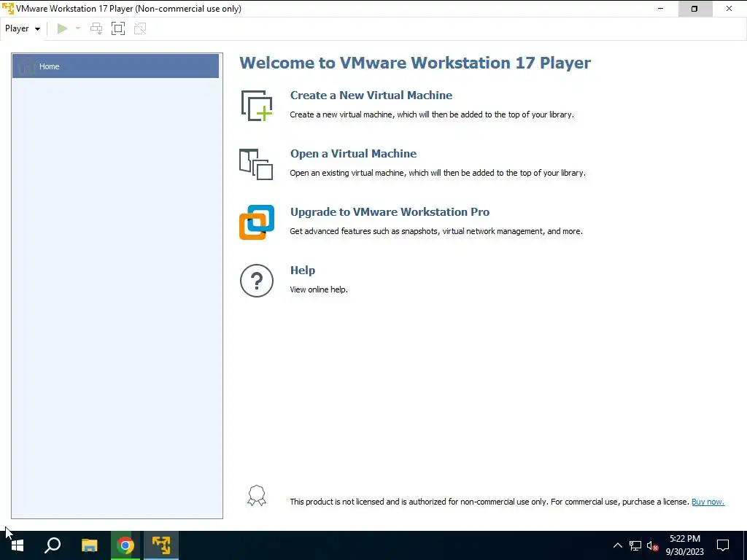Click the Unity mode toolbar icon
This screenshot has width=747, height=560.
pos(140,28)
